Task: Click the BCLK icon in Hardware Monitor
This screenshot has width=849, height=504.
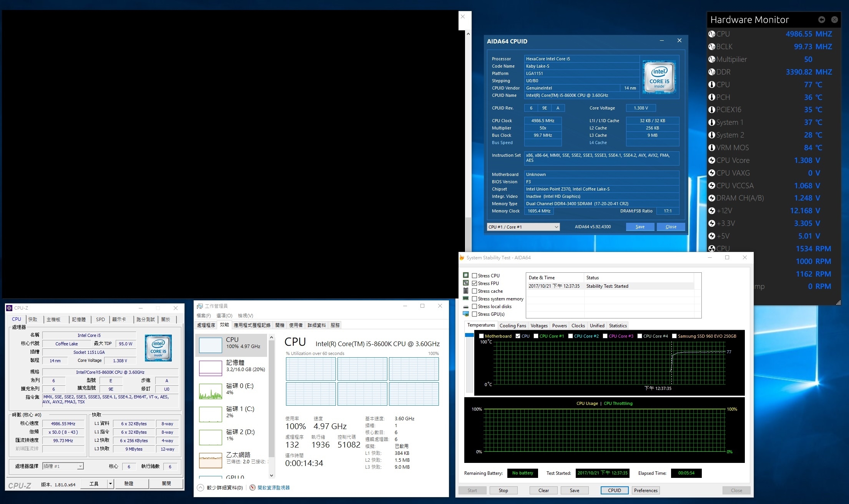Action: click(712, 46)
